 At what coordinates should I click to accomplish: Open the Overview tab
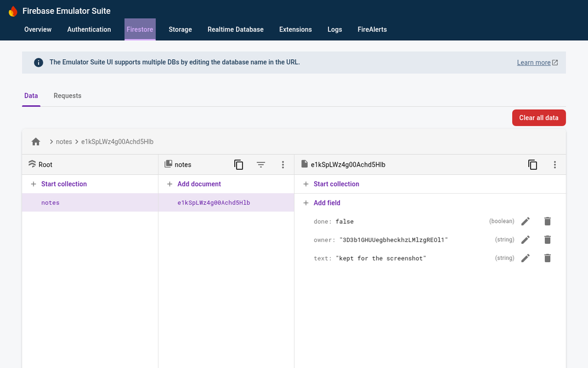pos(38,29)
